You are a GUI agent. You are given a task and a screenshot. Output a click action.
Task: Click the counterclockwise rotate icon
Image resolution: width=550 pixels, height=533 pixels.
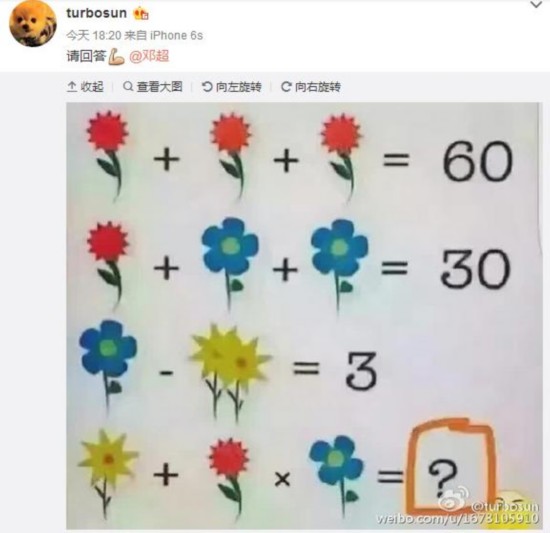coord(207,86)
